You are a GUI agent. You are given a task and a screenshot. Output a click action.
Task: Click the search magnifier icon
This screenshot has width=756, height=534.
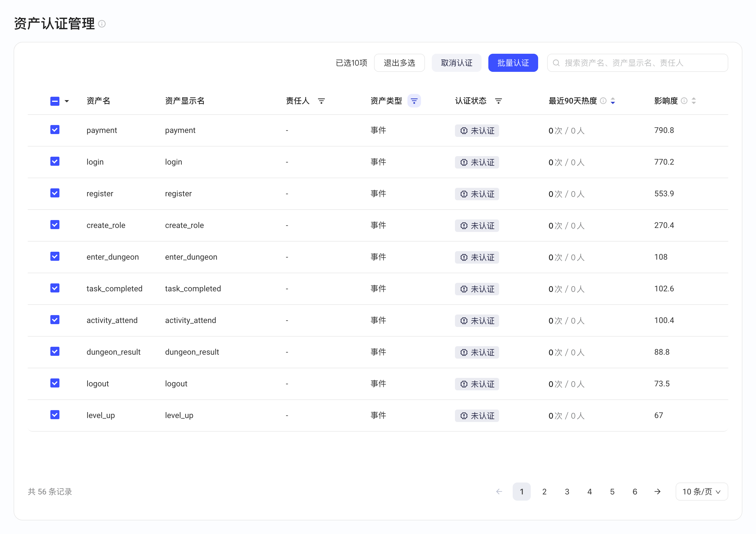pos(556,63)
